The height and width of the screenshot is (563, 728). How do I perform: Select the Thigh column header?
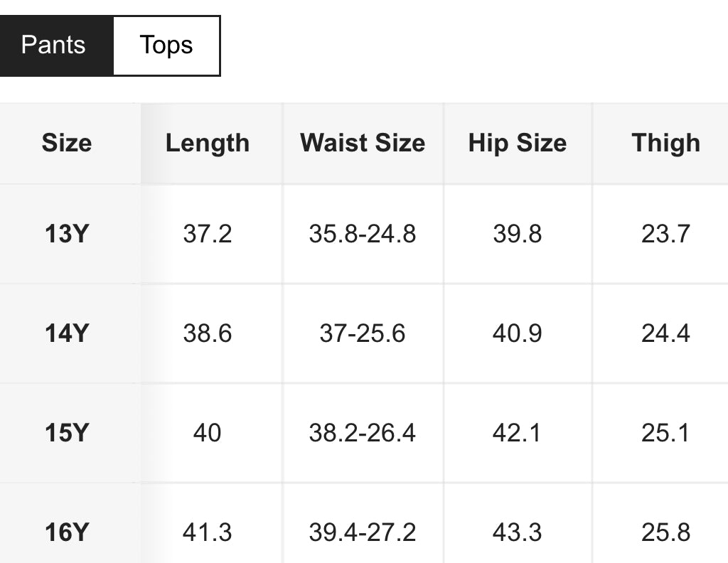665,143
